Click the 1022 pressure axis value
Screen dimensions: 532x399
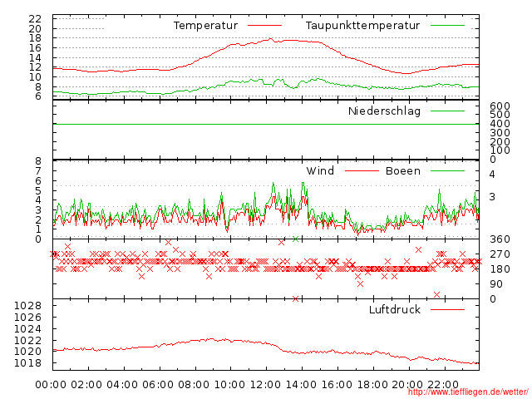[x=27, y=340]
